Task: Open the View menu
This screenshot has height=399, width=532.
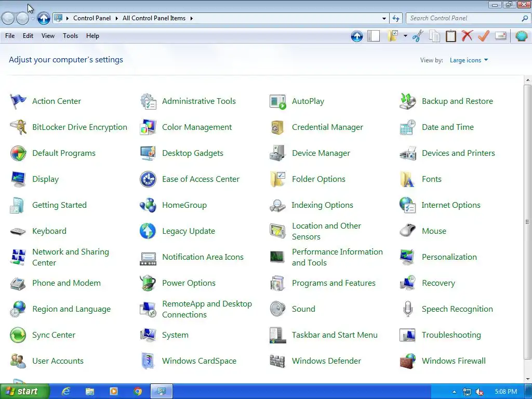Action: (48, 36)
